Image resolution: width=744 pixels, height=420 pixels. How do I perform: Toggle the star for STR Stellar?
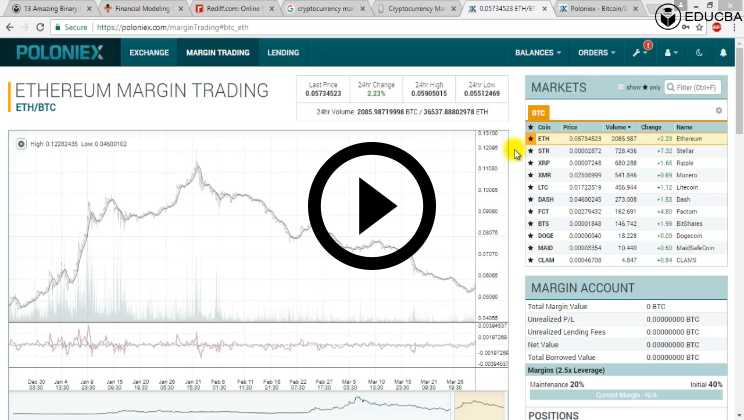click(x=530, y=150)
